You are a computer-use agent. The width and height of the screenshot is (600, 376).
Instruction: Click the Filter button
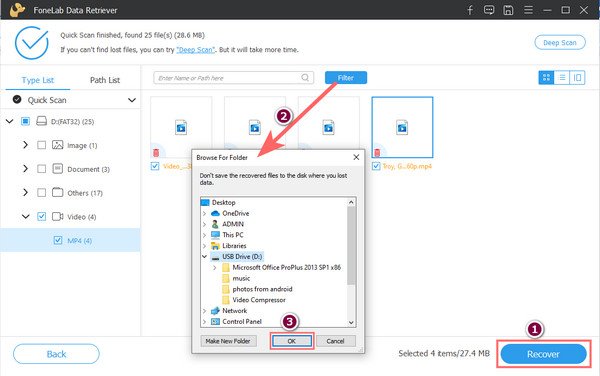click(x=346, y=78)
